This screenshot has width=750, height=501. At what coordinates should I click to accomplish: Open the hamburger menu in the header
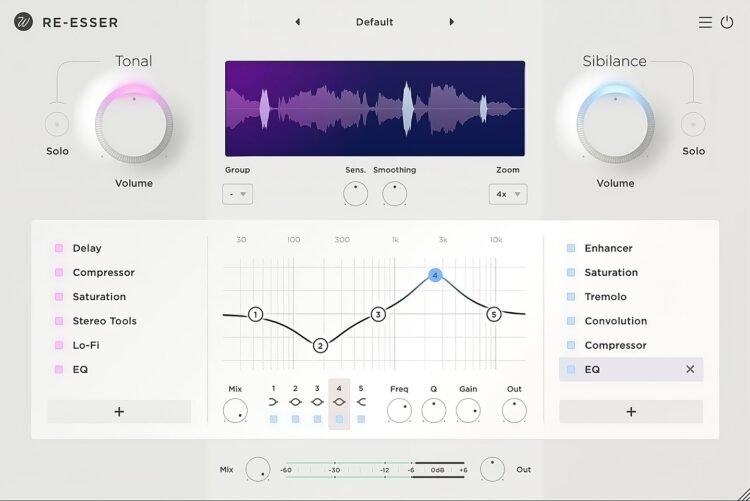(x=705, y=22)
